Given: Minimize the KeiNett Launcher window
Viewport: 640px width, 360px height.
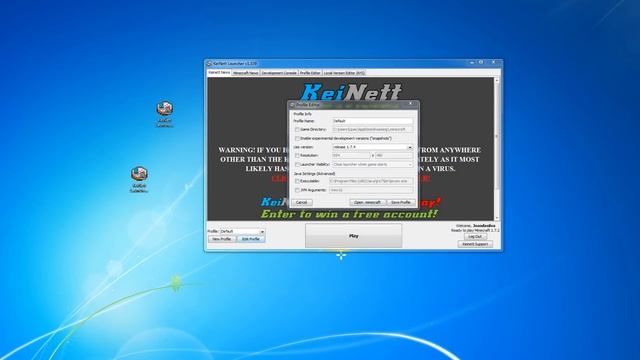Looking at the screenshot, I should coord(472,62).
